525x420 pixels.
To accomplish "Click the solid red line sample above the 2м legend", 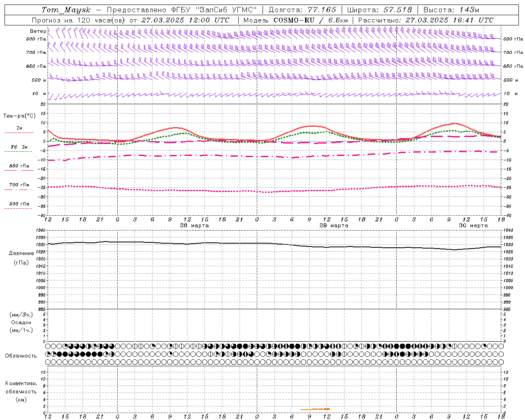I will point(19,133).
